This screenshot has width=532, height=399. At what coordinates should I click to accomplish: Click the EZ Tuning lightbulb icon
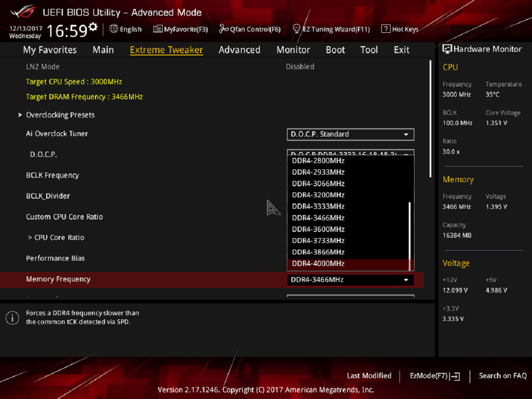coord(297,29)
